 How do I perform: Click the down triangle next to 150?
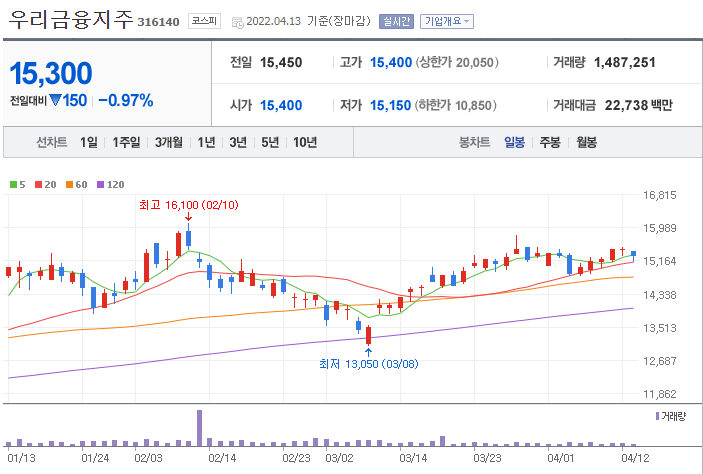pyautogui.click(x=55, y=100)
